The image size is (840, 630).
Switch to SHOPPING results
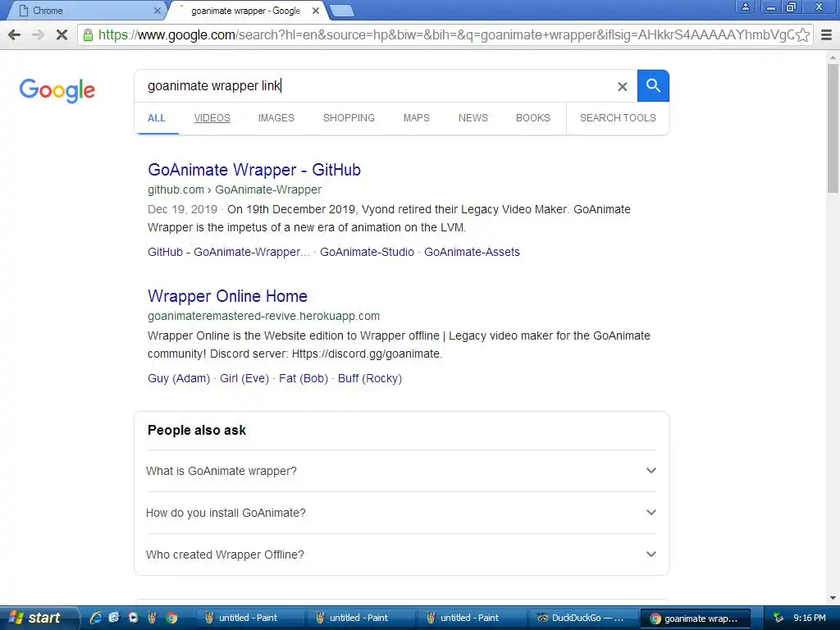[x=349, y=118]
